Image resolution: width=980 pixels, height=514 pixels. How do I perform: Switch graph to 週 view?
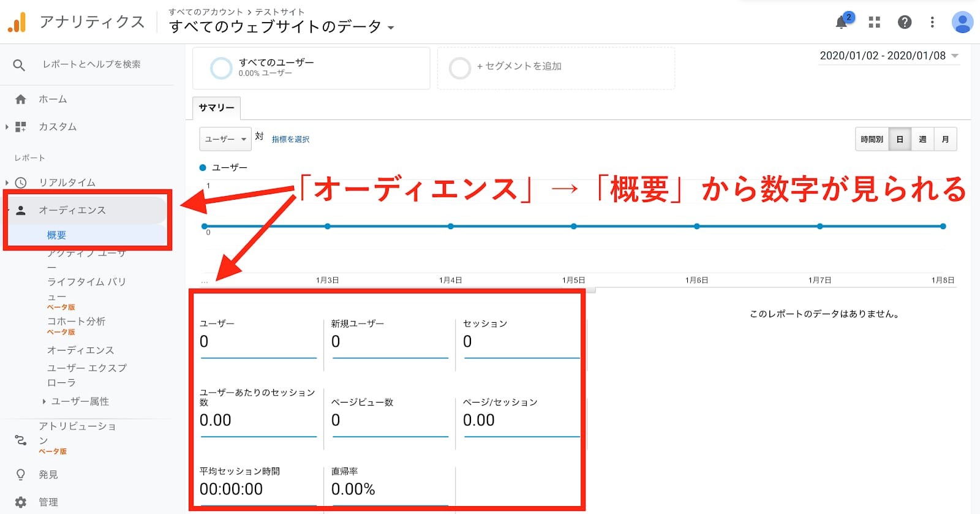click(x=922, y=140)
